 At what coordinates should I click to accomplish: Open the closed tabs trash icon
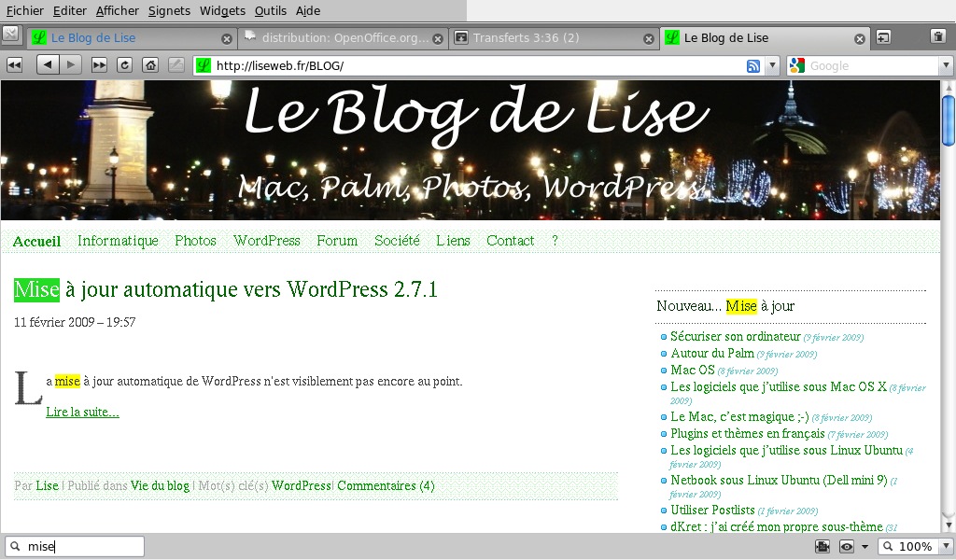(x=938, y=37)
